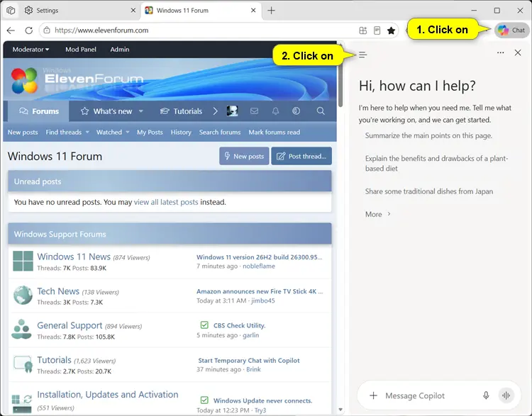The width and height of the screenshot is (532, 416).
Task: Click the Tech News globe icon
Action: [23, 296]
